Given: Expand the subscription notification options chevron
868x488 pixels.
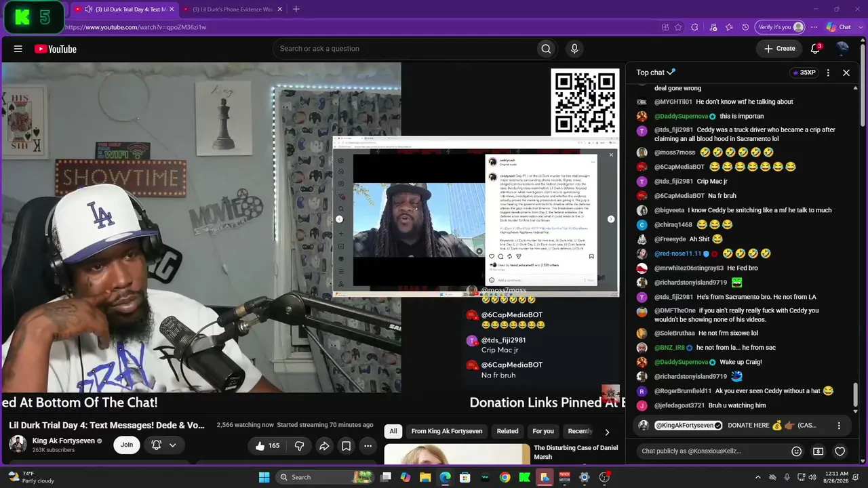Looking at the screenshot, I should tap(173, 445).
